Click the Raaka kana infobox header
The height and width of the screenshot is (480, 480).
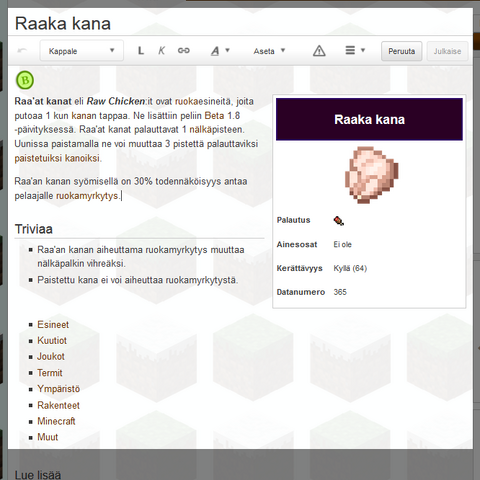pos(369,119)
